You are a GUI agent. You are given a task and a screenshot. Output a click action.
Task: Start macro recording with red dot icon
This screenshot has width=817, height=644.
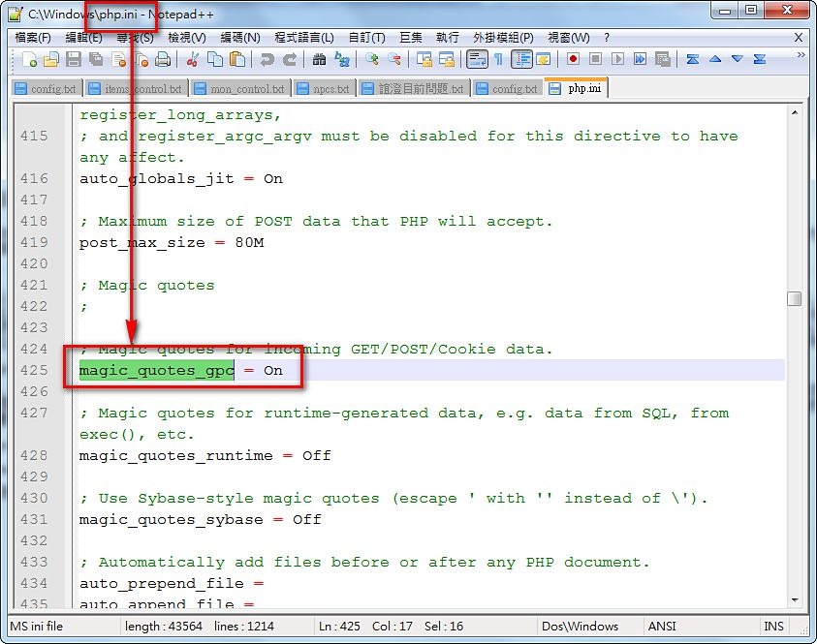[x=573, y=59]
